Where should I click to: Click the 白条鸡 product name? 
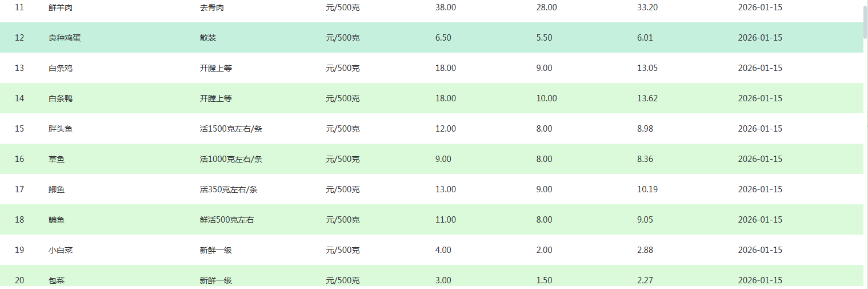click(61, 68)
